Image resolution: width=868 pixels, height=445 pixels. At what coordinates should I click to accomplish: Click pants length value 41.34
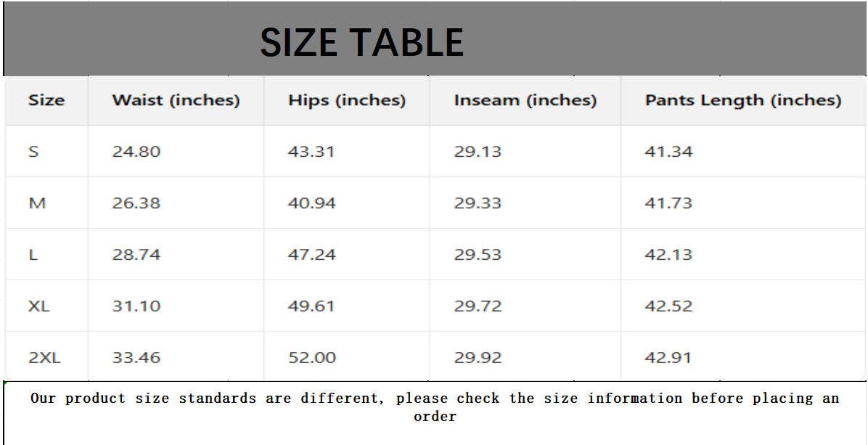click(x=668, y=152)
